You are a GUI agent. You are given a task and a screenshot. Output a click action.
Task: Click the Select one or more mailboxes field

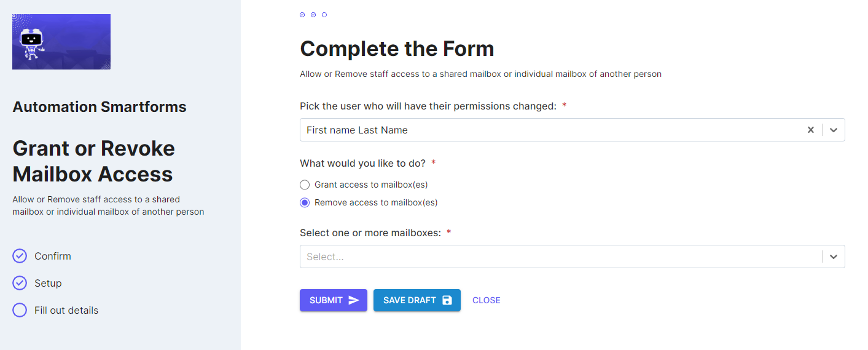click(572, 257)
